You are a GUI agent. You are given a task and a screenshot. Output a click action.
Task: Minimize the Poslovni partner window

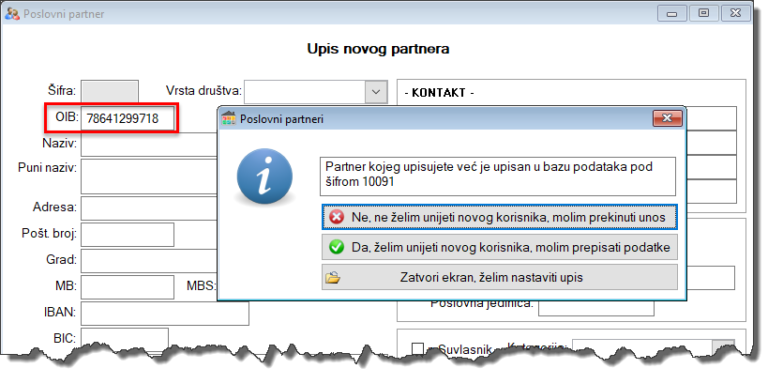(x=672, y=13)
